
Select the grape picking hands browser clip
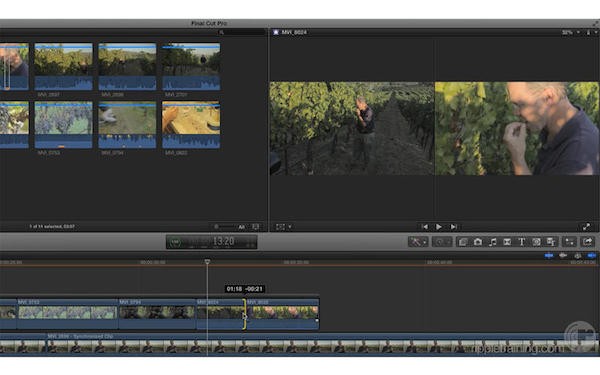point(127,125)
